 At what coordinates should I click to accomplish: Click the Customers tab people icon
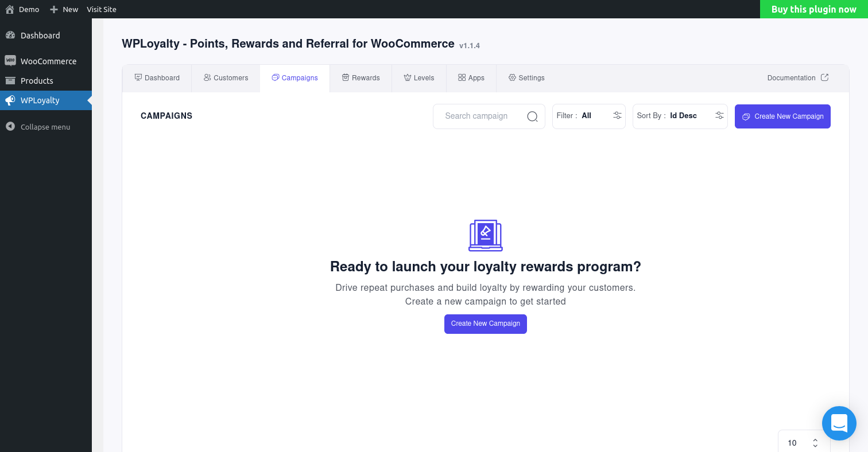207,77
